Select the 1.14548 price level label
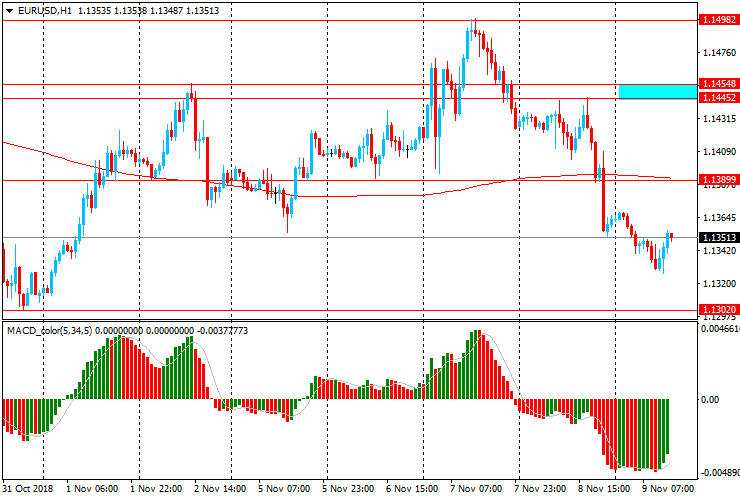 pyautogui.click(x=718, y=84)
